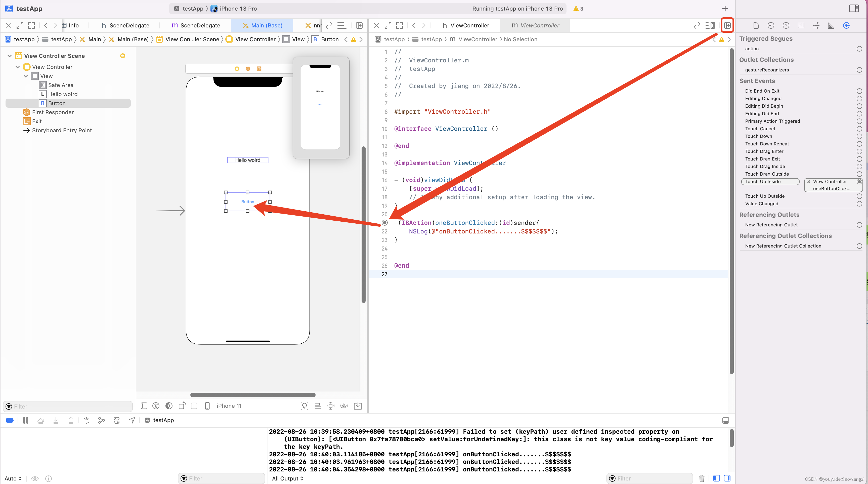The width and height of the screenshot is (868, 484).
Task: Open the Debug Memory Graph icon
Action: [x=101, y=420]
